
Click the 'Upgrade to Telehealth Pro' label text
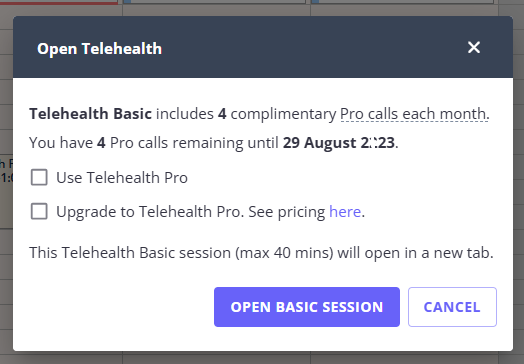(x=150, y=212)
